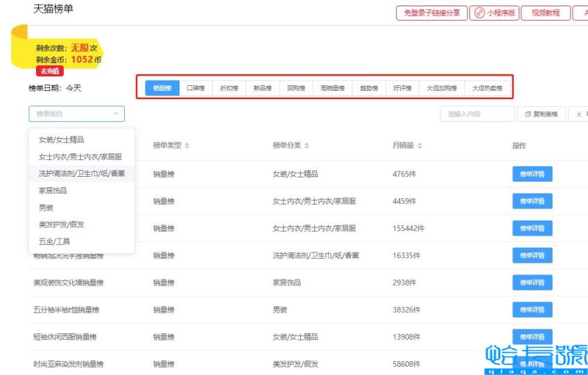Screen dimensions: 588x375
Task: Click 美观装饰文化墙销量榜 list name
Action: point(68,283)
